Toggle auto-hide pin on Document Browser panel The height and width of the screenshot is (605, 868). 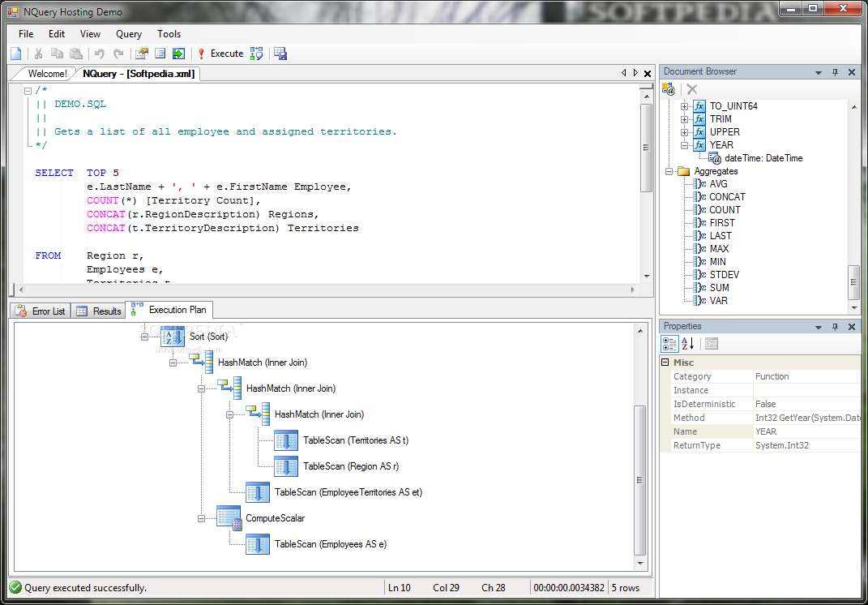[x=836, y=72]
